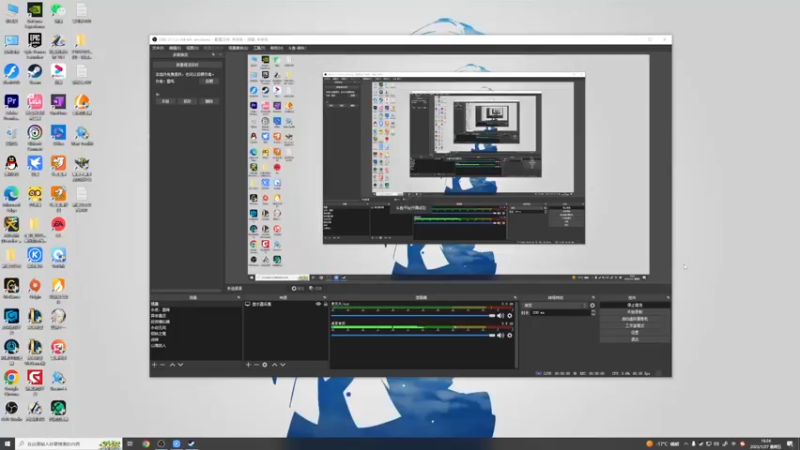Open second mixer track settings gear
The image size is (800, 450).
[x=510, y=335]
